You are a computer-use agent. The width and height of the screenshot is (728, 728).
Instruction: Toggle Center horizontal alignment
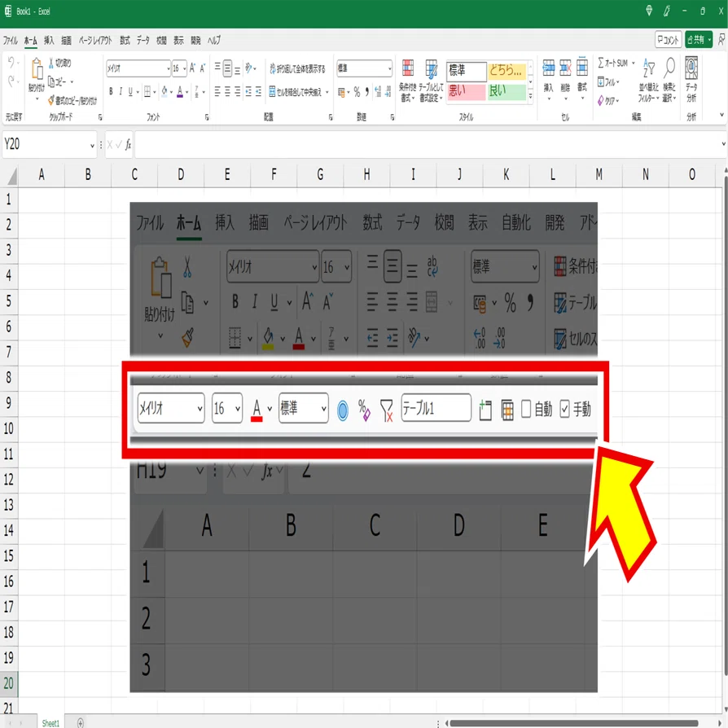[x=227, y=91]
